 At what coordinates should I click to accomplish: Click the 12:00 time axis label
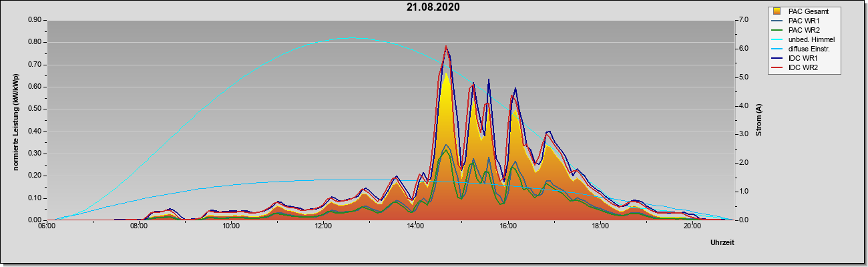pos(323,226)
